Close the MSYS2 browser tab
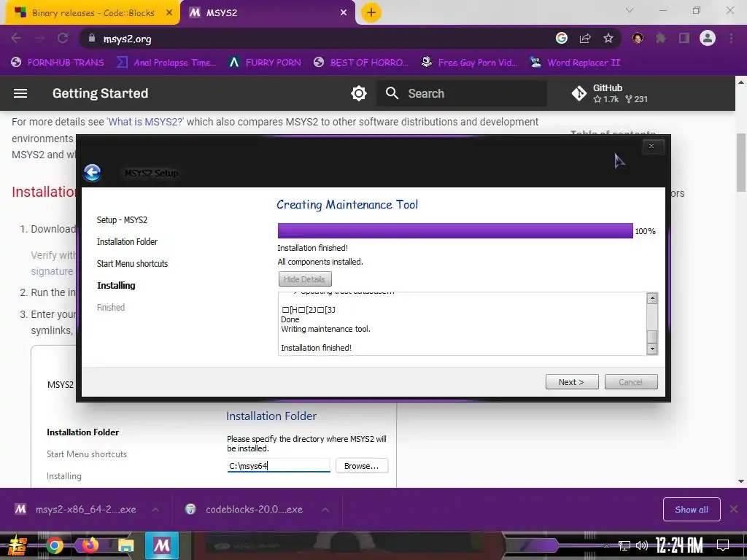 344,13
